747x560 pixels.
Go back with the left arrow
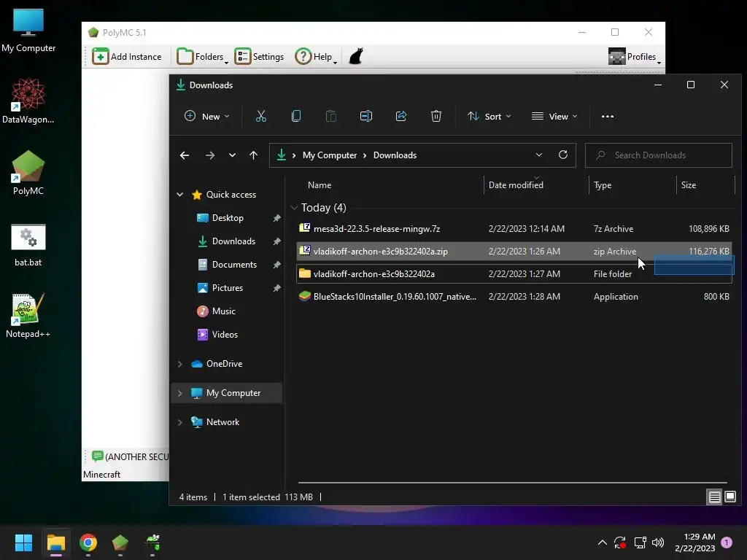(x=185, y=155)
